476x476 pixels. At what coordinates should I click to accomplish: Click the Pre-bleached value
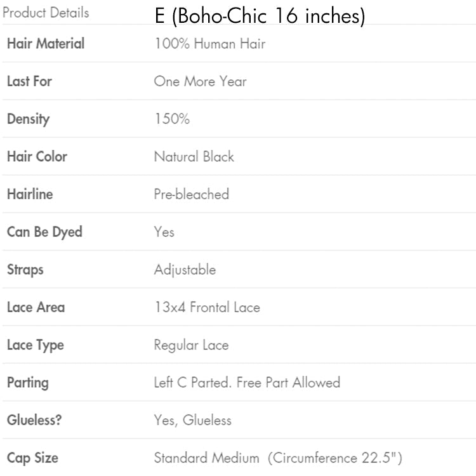[x=191, y=194]
